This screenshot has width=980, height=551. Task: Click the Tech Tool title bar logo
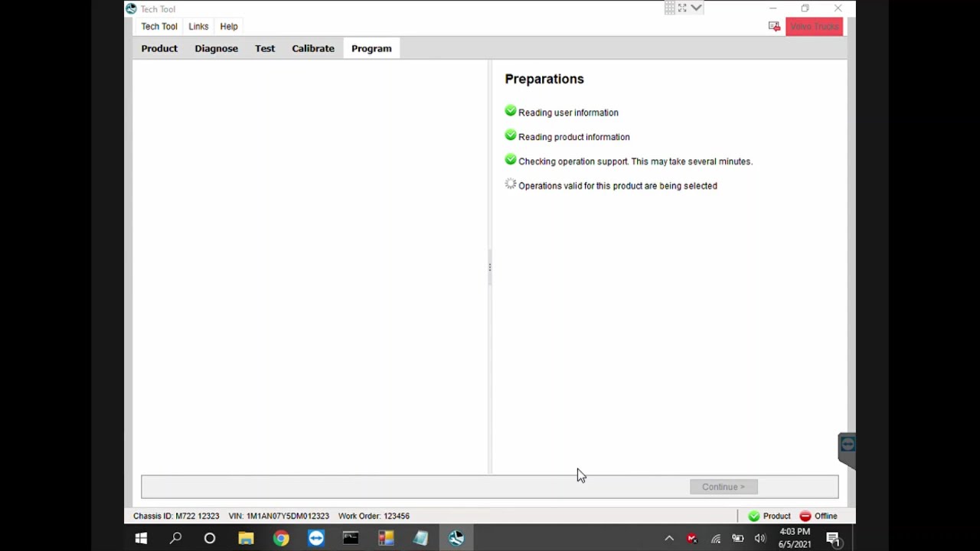pyautogui.click(x=131, y=8)
